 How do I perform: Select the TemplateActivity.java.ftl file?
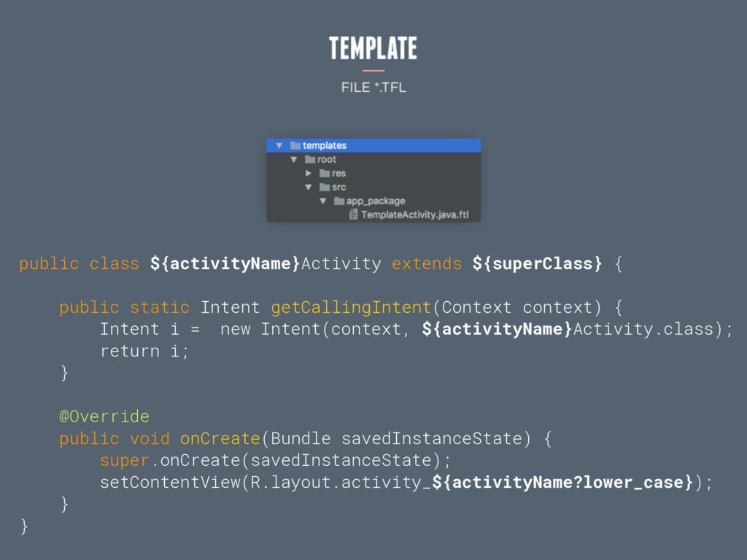pos(415,215)
